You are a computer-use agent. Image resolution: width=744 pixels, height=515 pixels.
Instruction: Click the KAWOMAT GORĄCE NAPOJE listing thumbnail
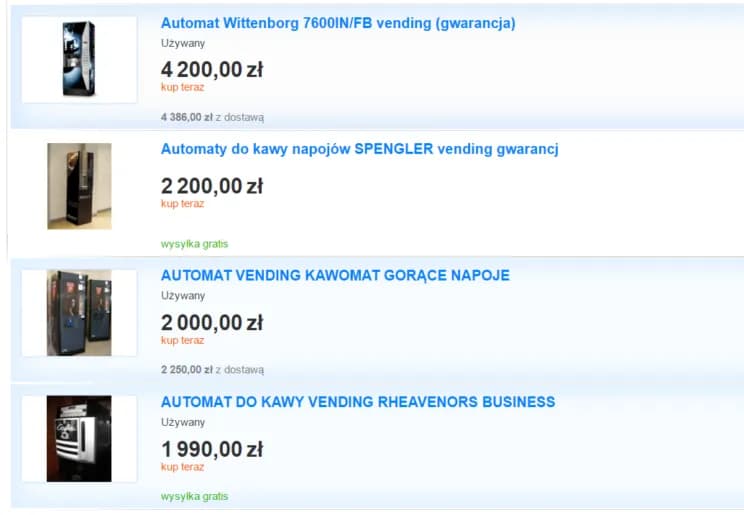(79, 312)
